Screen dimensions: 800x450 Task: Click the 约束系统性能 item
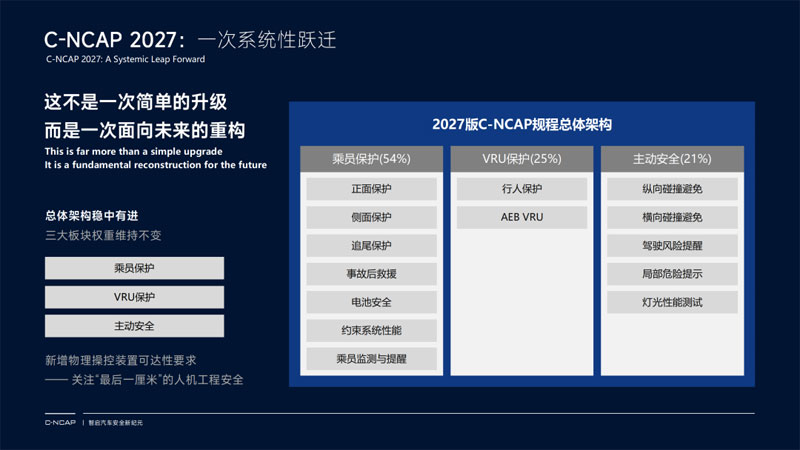(x=371, y=331)
